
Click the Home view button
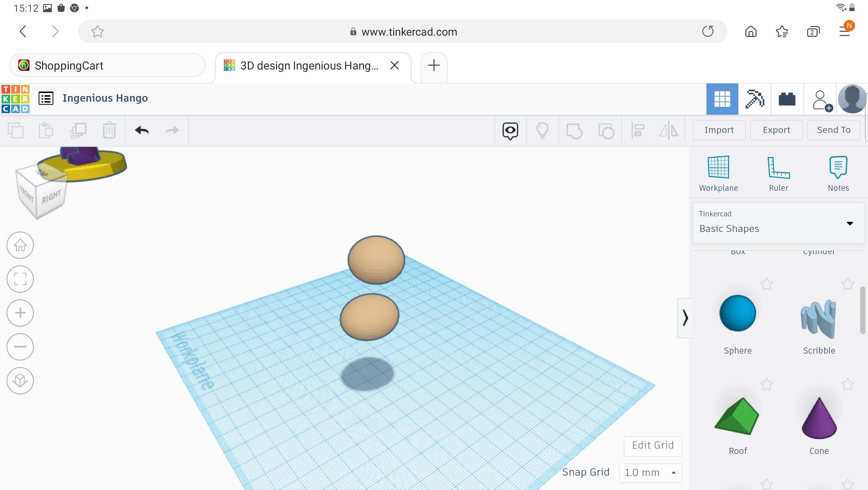coord(20,245)
